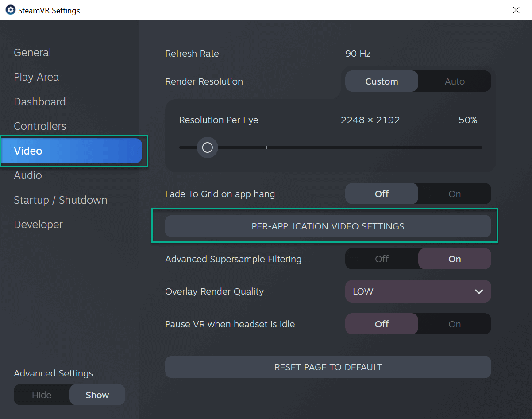Open Per-Application Video Settings
Screen dimensions: 532x419
pos(328,226)
